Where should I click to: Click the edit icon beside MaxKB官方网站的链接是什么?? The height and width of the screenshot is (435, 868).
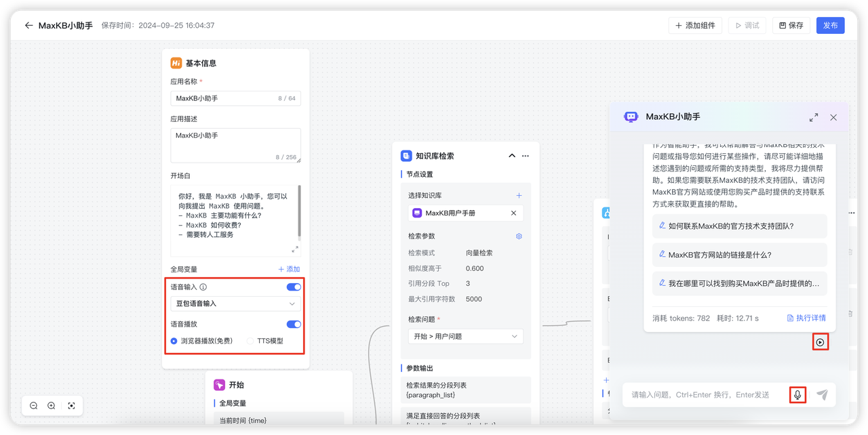coord(662,254)
